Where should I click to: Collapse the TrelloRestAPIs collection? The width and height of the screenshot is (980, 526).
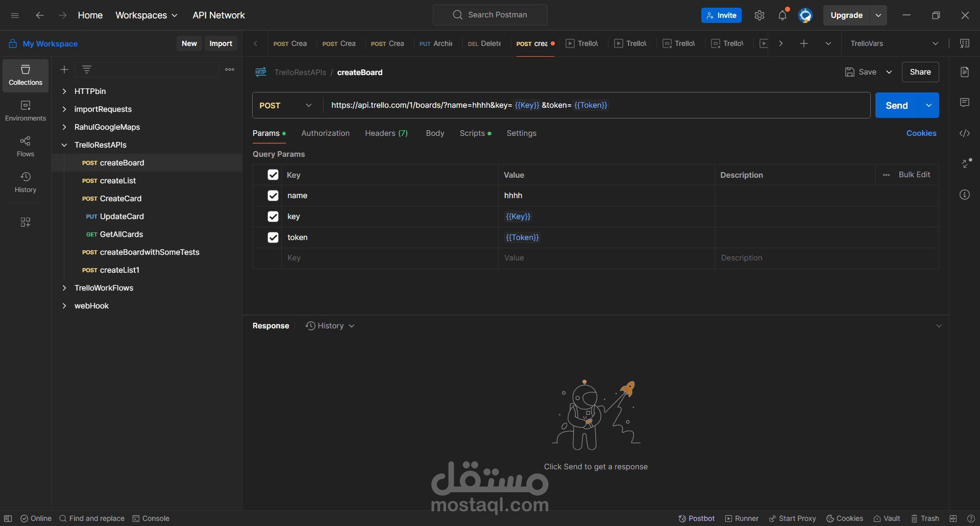(x=64, y=145)
